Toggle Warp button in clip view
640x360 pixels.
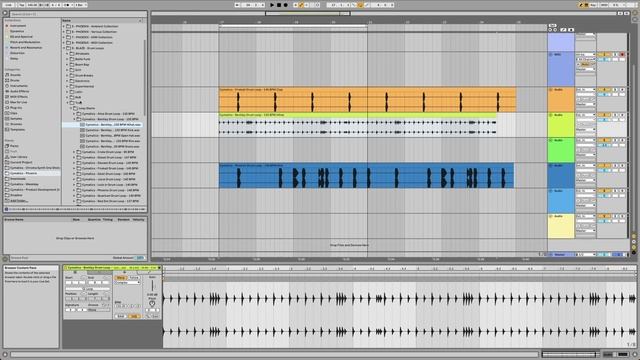tap(120, 278)
